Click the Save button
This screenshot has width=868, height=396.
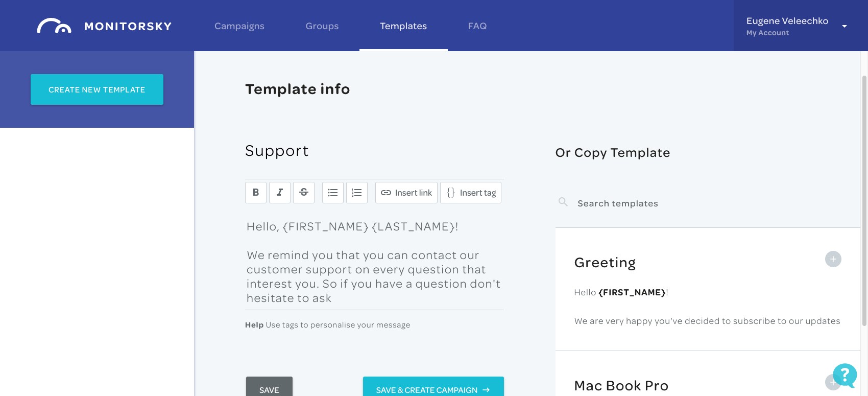[269, 387]
